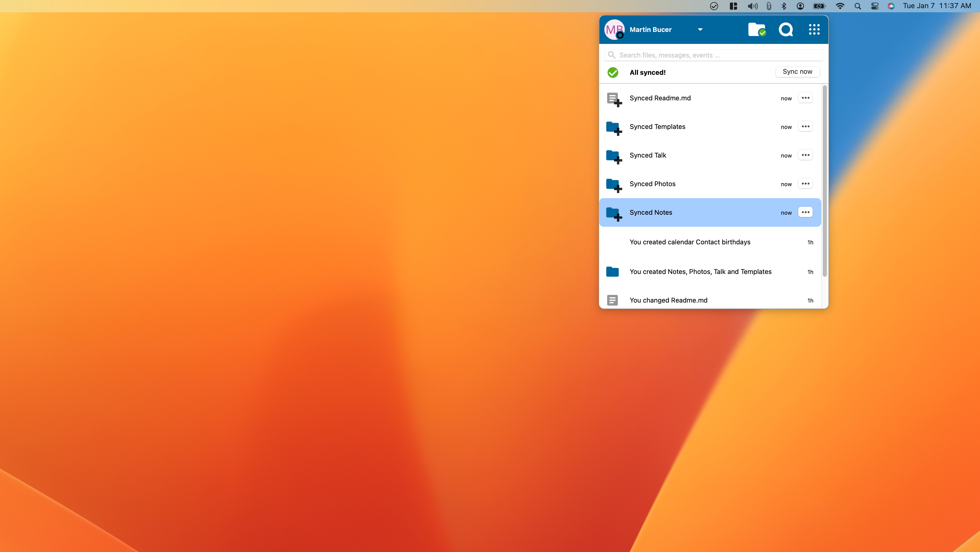
Task: Click the Nextcloud checkmark menu bar icon
Action: click(714, 6)
